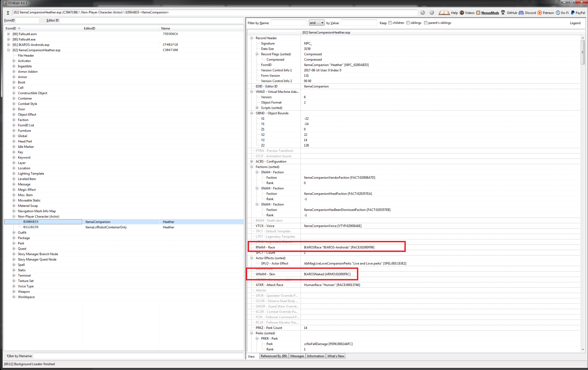Collapse the llamaCompanionHeather.esp node
This screenshot has width=588, height=370.
coord(9,50)
